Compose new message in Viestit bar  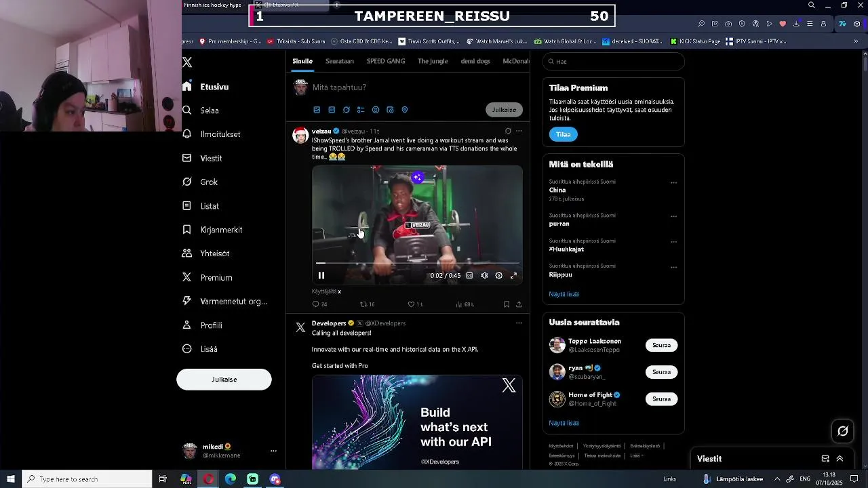[x=825, y=459]
